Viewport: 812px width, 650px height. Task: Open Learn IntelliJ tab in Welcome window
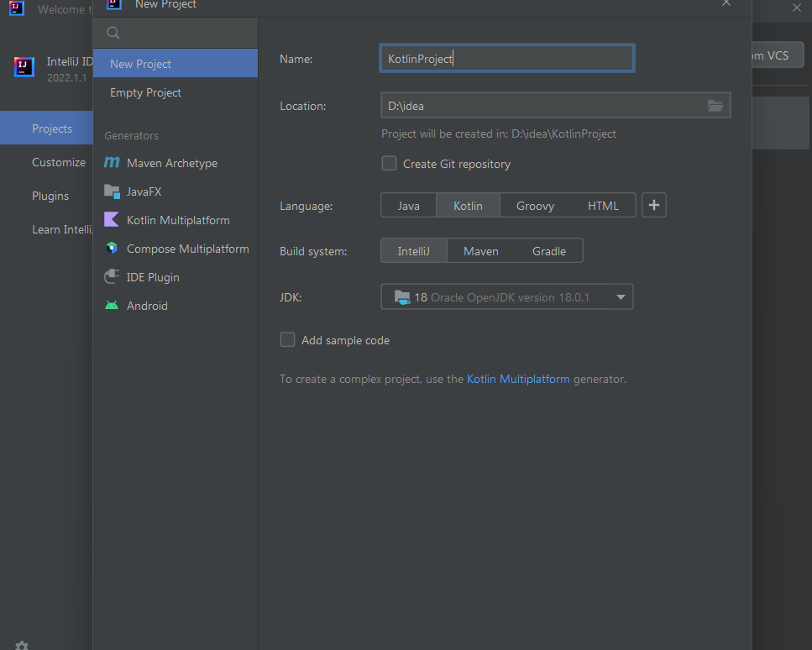(47, 229)
